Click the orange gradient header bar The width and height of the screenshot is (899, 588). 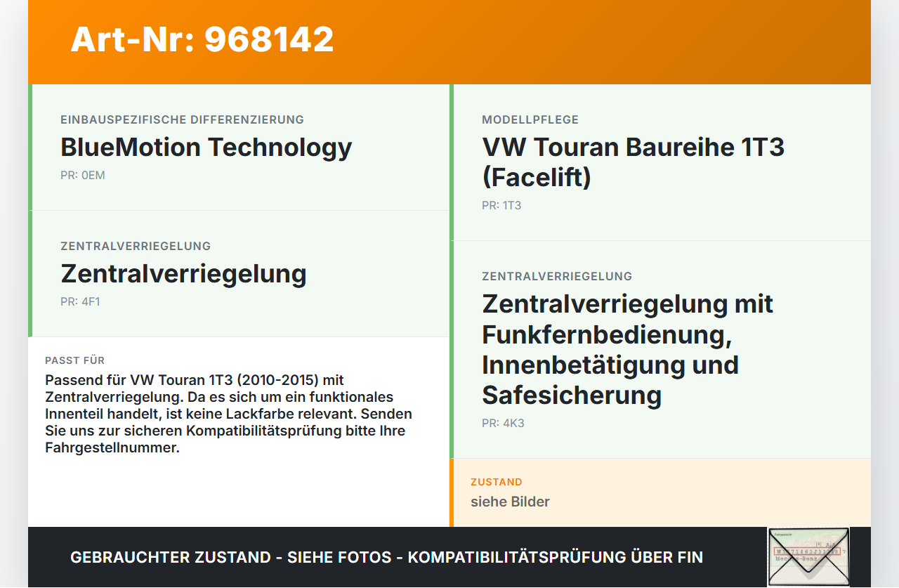click(449, 42)
